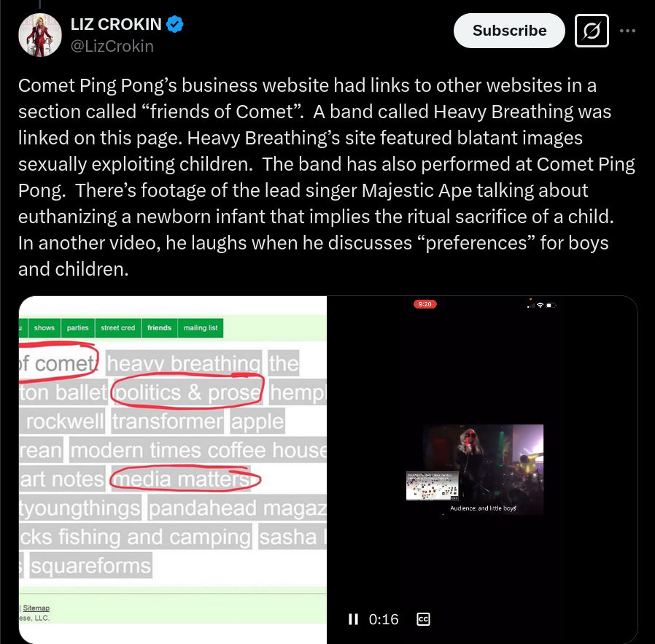
Task: Click the video timestamp 0:16
Action: point(384,619)
